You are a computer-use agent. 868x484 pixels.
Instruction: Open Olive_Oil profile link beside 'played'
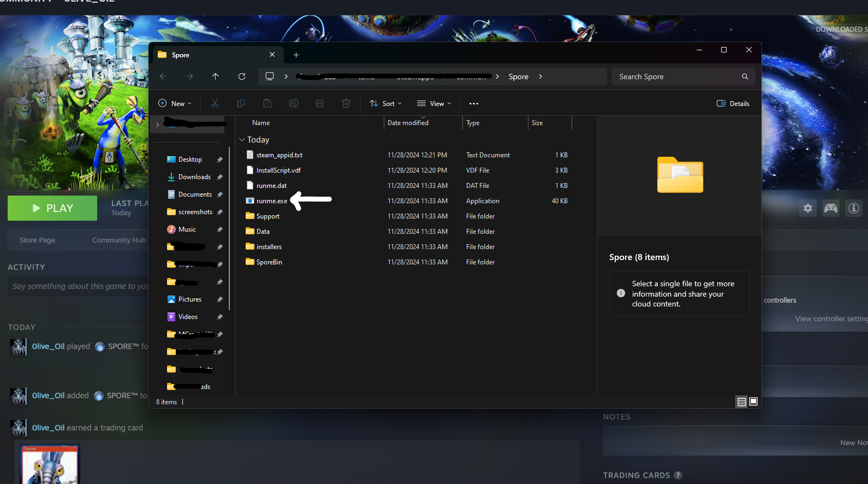[48, 346]
